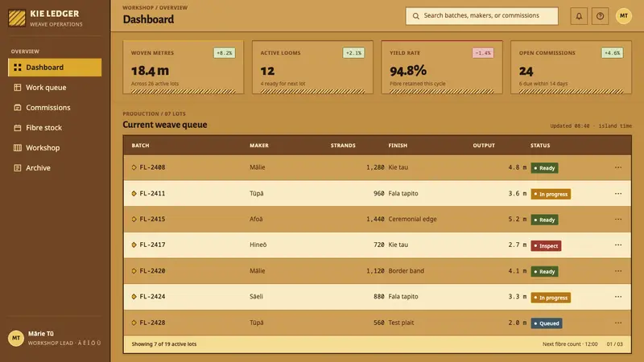The width and height of the screenshot is (644, 362).
Task: Open the notifications bell
Action: click(x=579, y=16)
